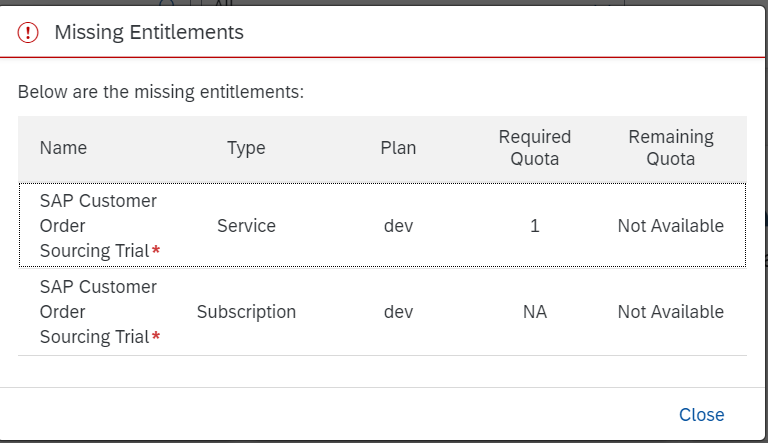The width and height of the screenshot is (768, 443).
Task: Select the Required Quota column header
Action: pos(535,148)
